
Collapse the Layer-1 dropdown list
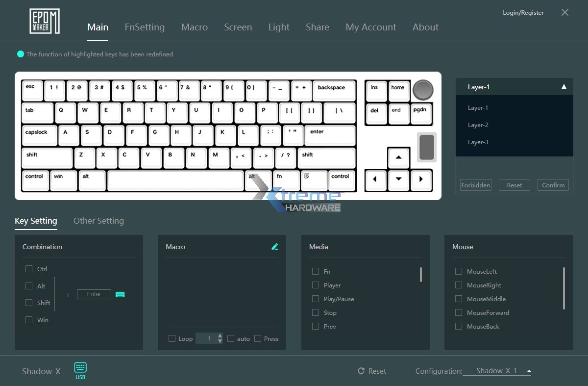(563, 87)
